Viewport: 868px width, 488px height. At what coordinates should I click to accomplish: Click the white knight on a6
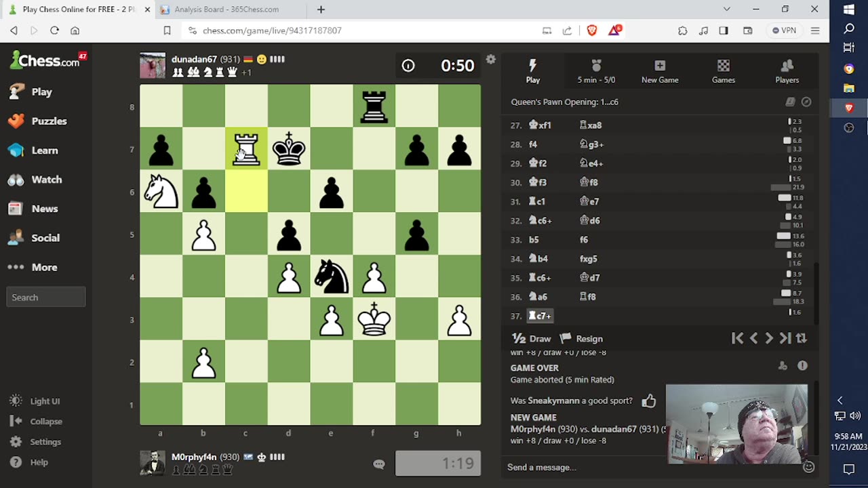tap(161, 191)
